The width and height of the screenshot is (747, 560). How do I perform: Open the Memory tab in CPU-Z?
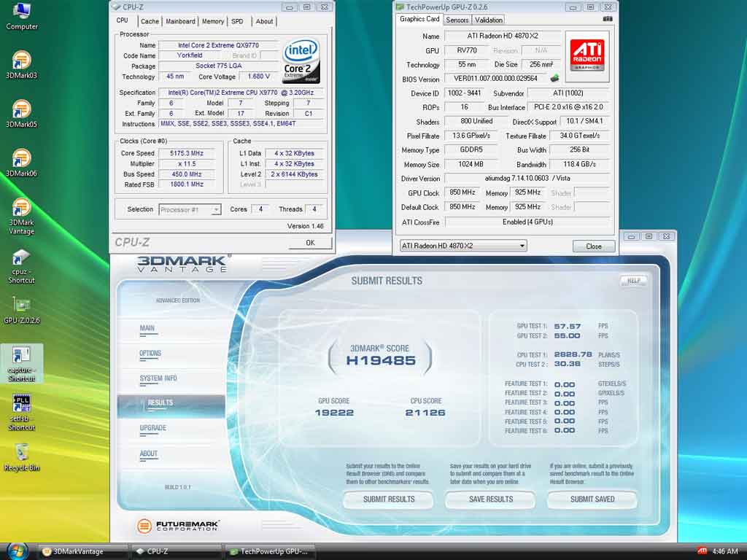point(212,21)
